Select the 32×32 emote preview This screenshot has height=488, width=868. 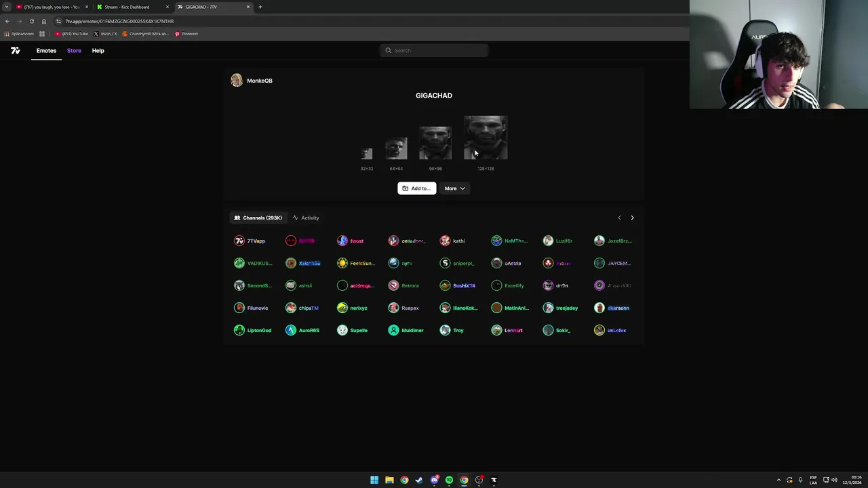[367, 154]
